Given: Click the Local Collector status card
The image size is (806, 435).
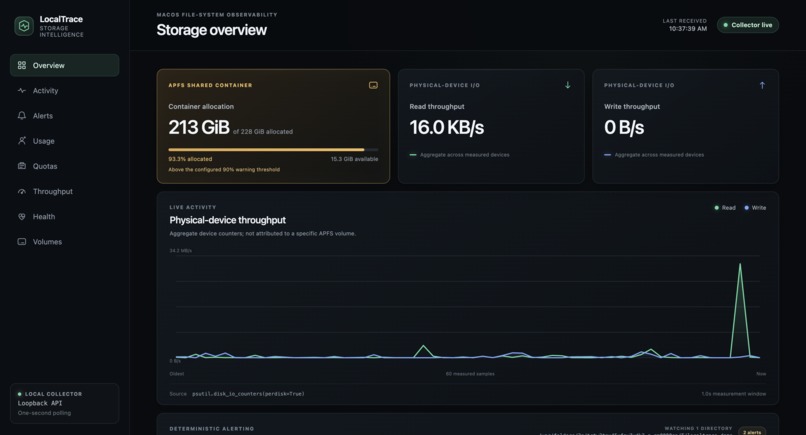Looking at the screenshot, I should tap(64, 403).
